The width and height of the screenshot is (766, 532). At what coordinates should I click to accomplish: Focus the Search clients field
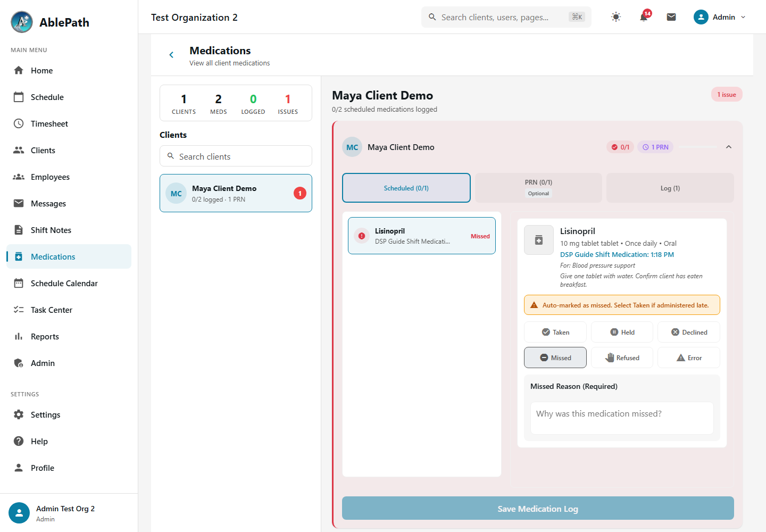tap(236, 156)
